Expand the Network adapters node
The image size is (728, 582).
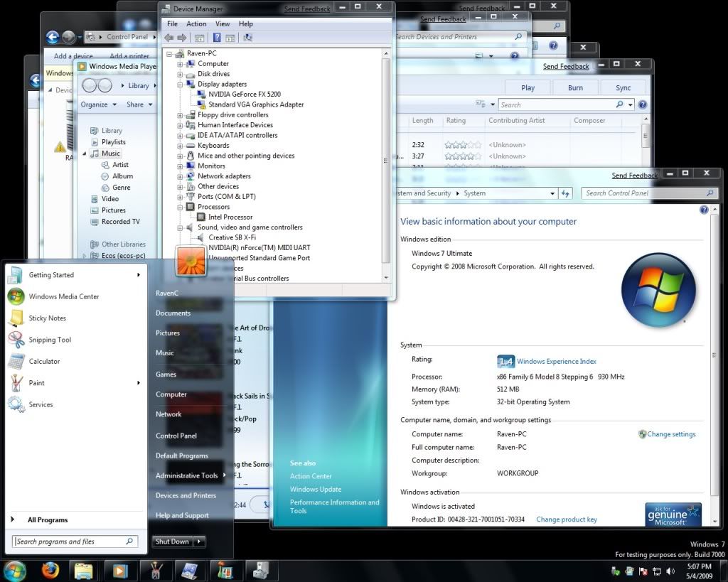(x=181, y=176)
